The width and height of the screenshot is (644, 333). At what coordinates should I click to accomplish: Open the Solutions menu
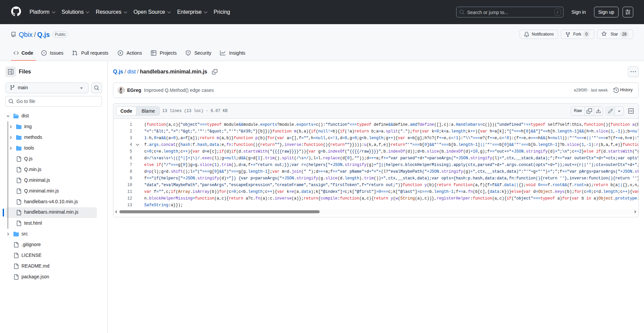pyautogui.click(x=75, y=12)
